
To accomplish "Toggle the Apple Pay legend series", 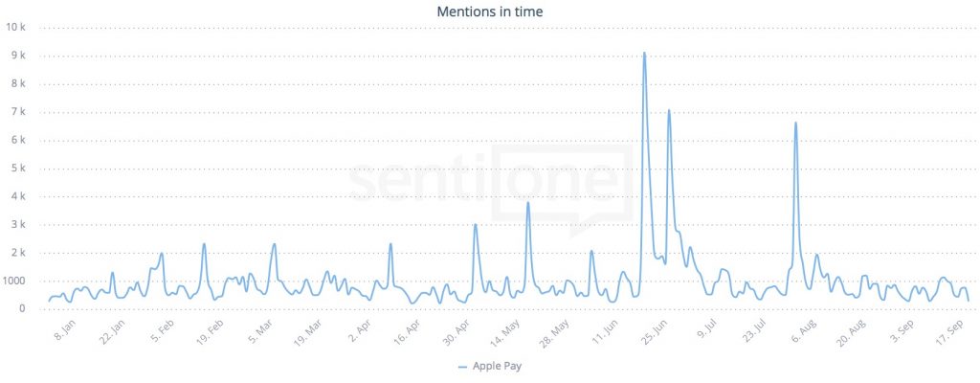I will point(497,366).
